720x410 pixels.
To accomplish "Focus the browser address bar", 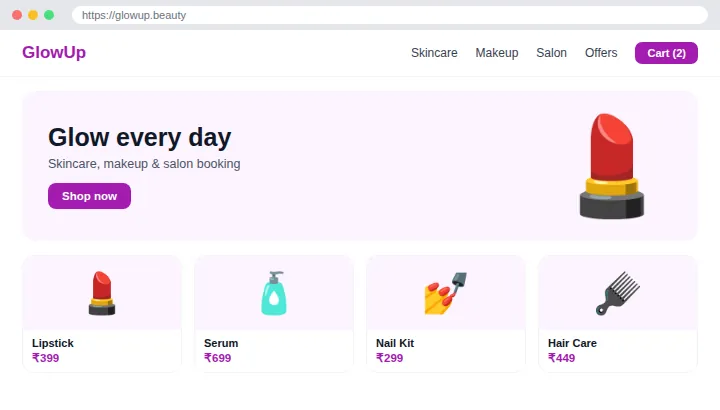I will (389, 15).
